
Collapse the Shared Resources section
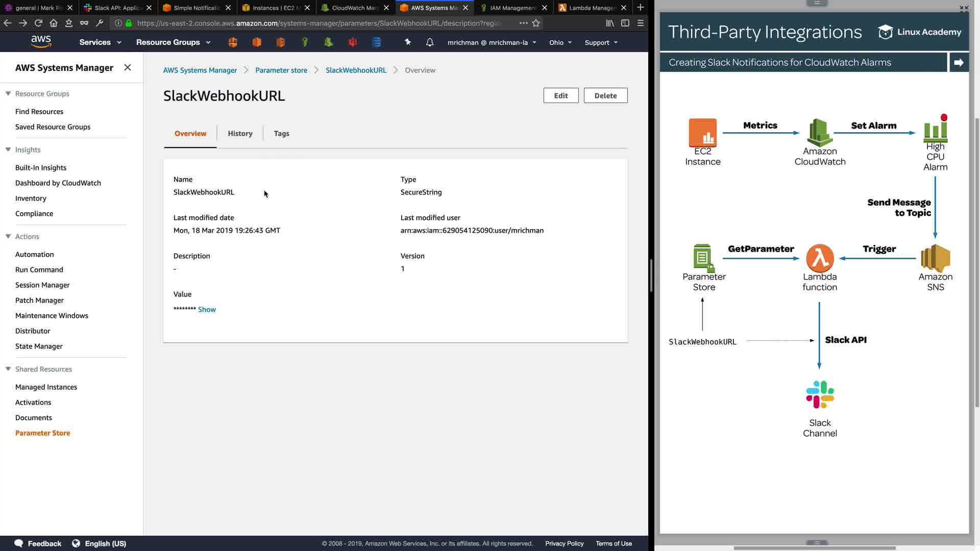coord(8,369)
